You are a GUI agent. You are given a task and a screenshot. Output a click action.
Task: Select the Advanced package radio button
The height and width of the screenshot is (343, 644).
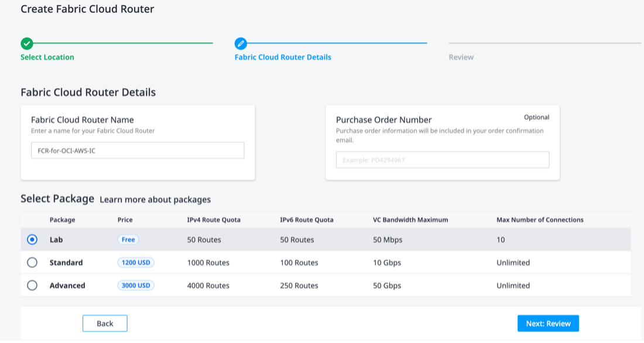point(32,286)
